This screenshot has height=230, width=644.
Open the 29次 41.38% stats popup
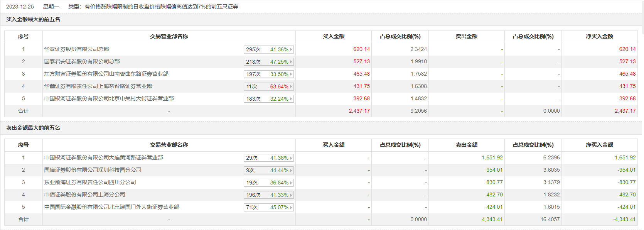click(x=268, y=158)
